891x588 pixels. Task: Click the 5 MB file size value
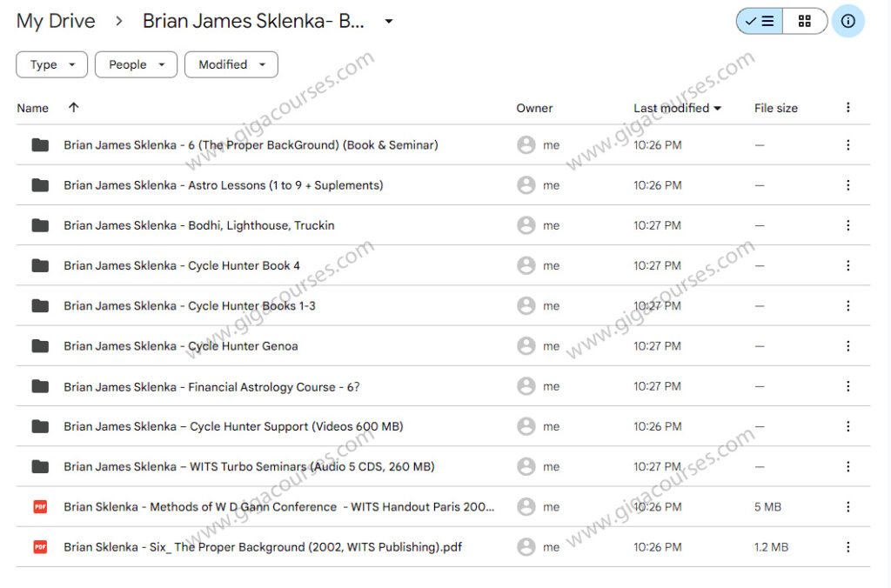767,507
